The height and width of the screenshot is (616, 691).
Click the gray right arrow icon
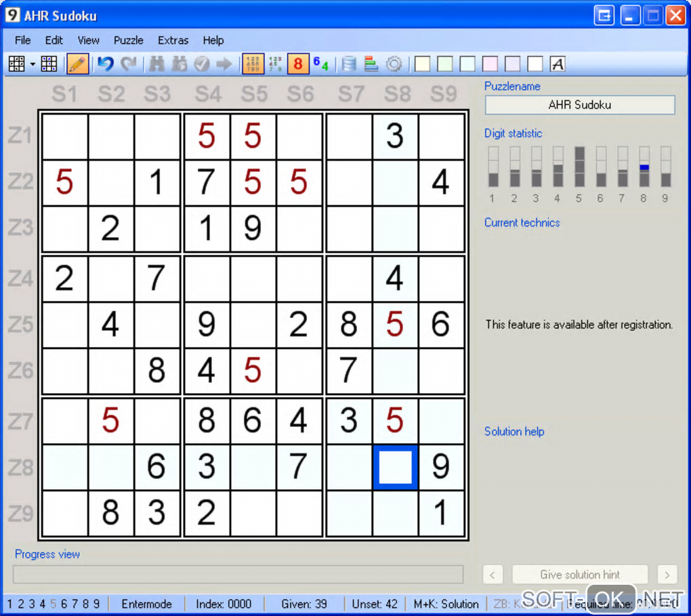pos(224,64)
